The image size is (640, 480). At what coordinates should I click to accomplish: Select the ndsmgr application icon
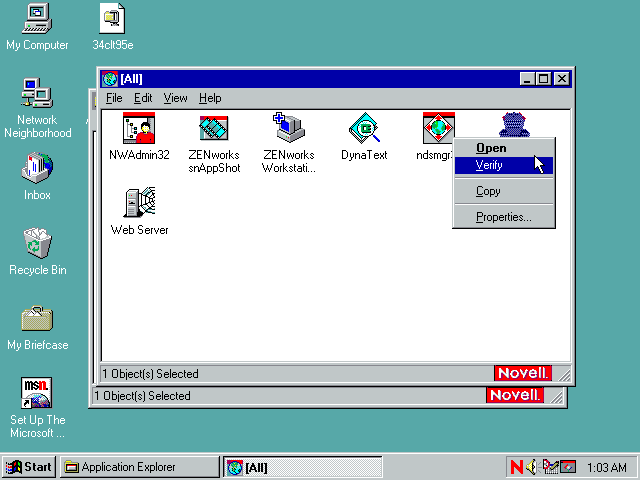coord(438,128)
